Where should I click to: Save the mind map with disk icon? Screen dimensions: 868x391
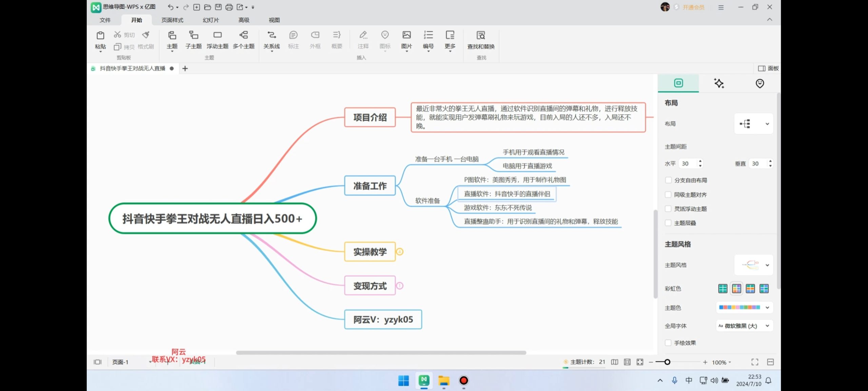pos(218,7)
